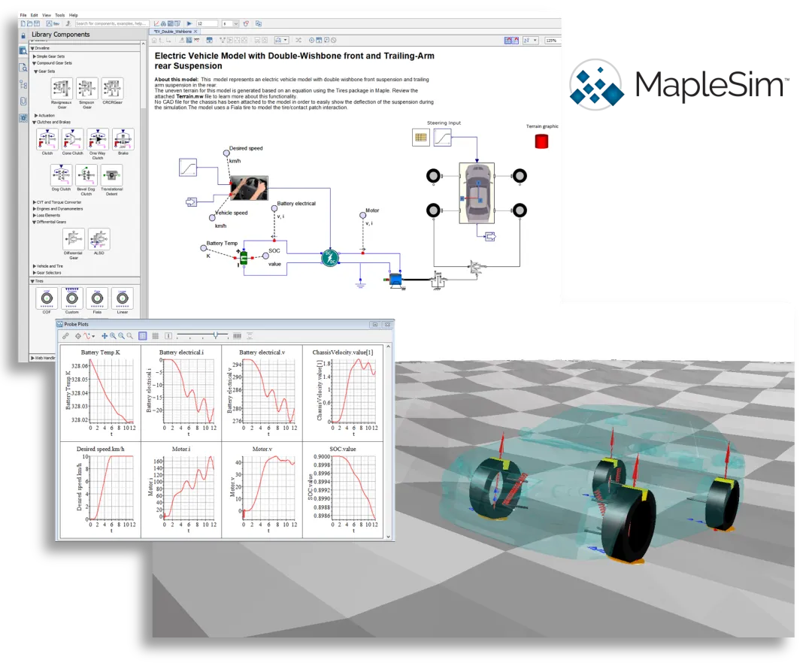Image resolution: width=812 pixels, height=663 pixels.
Task: Select the Dog Clutch component
Action: (61, 175)
